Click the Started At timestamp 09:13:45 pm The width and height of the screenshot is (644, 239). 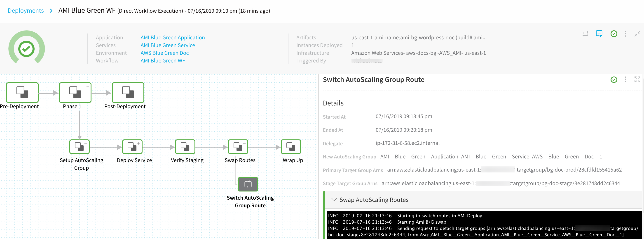coord(404,117)
